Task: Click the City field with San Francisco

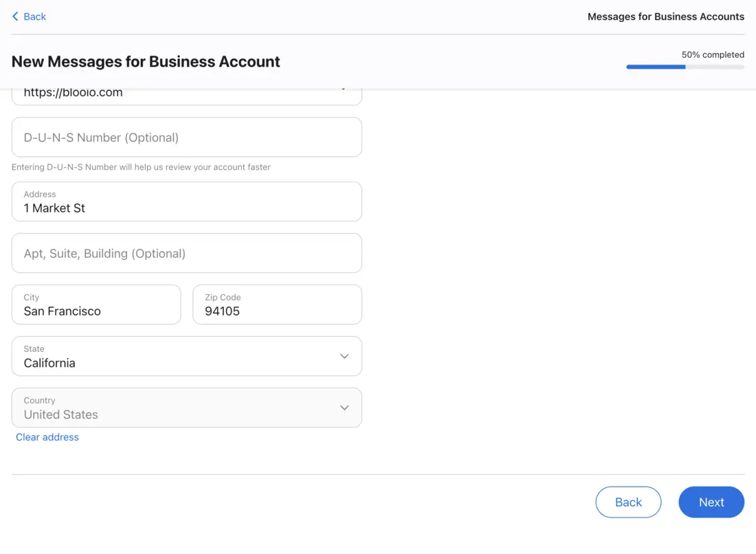Action: 96,304
